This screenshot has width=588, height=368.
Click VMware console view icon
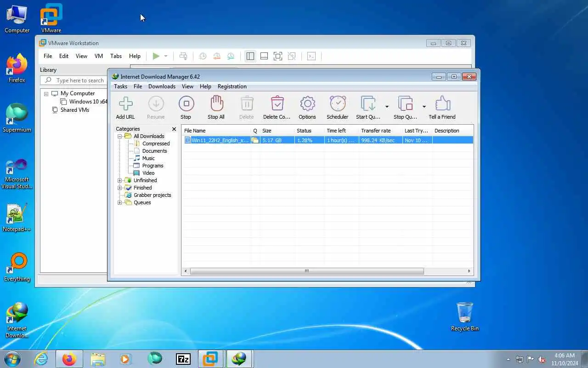click(311, 56)
